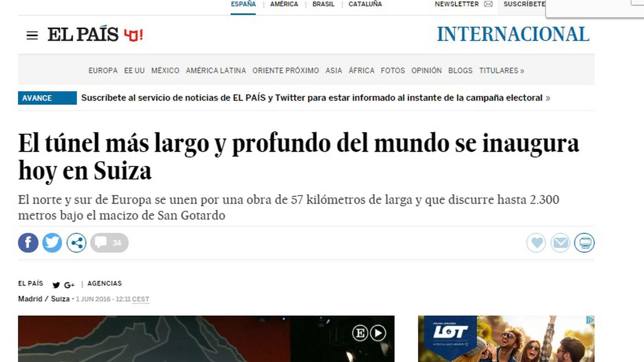Open EL PAÍS Twitter profile icon
The height and width of the screenshot is (362, 644).
(x=56, y=285)
